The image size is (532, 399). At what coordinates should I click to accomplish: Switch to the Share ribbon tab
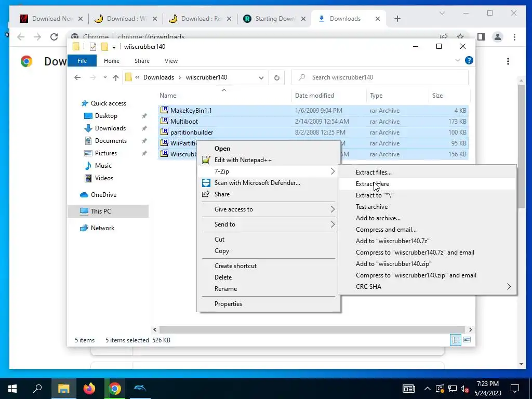(x=142, y=61)
